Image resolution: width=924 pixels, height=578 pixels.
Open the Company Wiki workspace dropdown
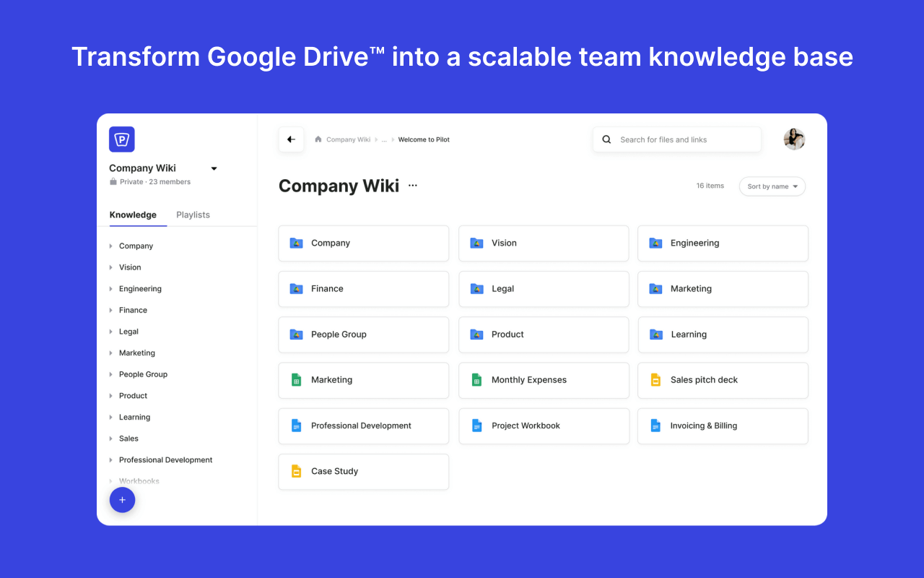pyautogui.click(x=214, y=168)
